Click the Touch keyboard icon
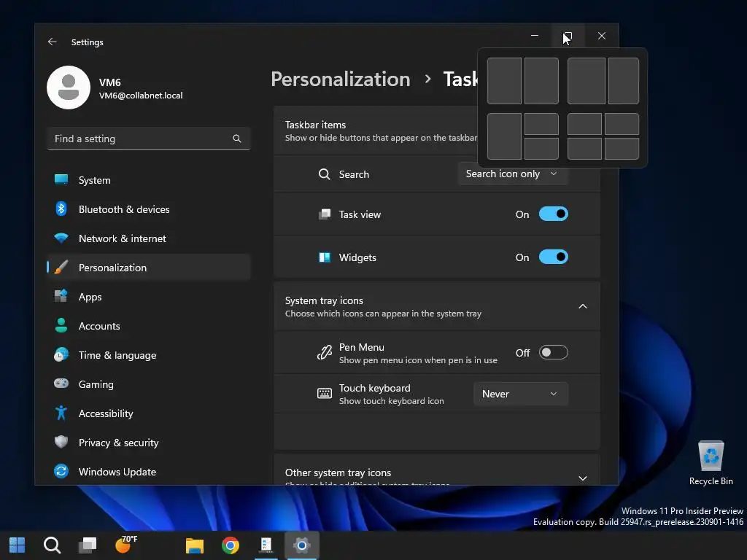Screen dimensions: 747x560 pos(325,393)
